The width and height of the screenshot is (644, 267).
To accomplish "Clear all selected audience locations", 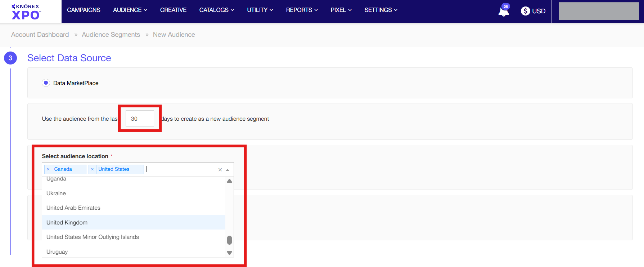I will tap(220, 170).
